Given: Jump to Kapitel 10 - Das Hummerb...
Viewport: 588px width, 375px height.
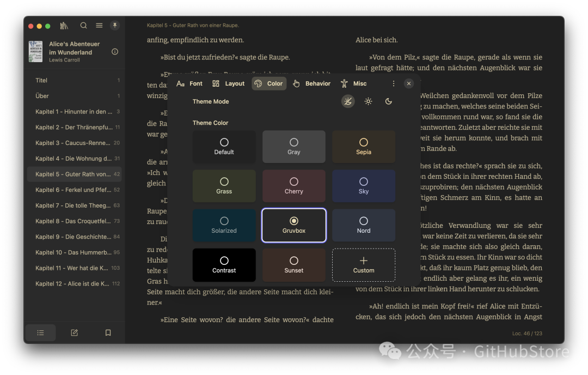Looking at the screenshot, I should pos(75,252).
